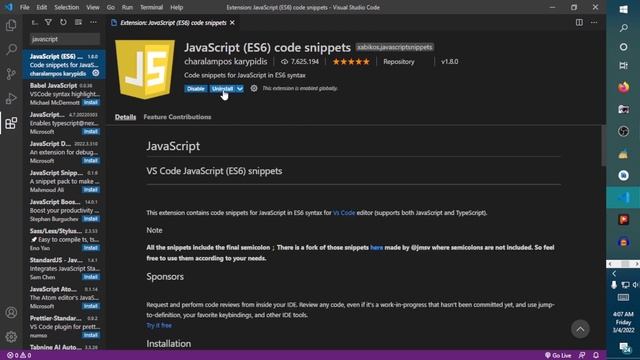This screenshot has width=640, height=360.
Task: Install Babel JavaScript extension
Action: 91,102
